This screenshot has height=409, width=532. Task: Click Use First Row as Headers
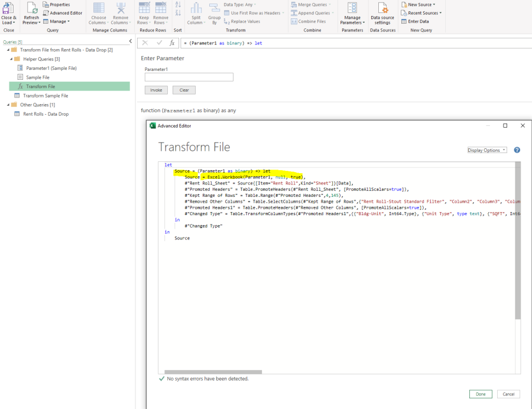[254, 13]
